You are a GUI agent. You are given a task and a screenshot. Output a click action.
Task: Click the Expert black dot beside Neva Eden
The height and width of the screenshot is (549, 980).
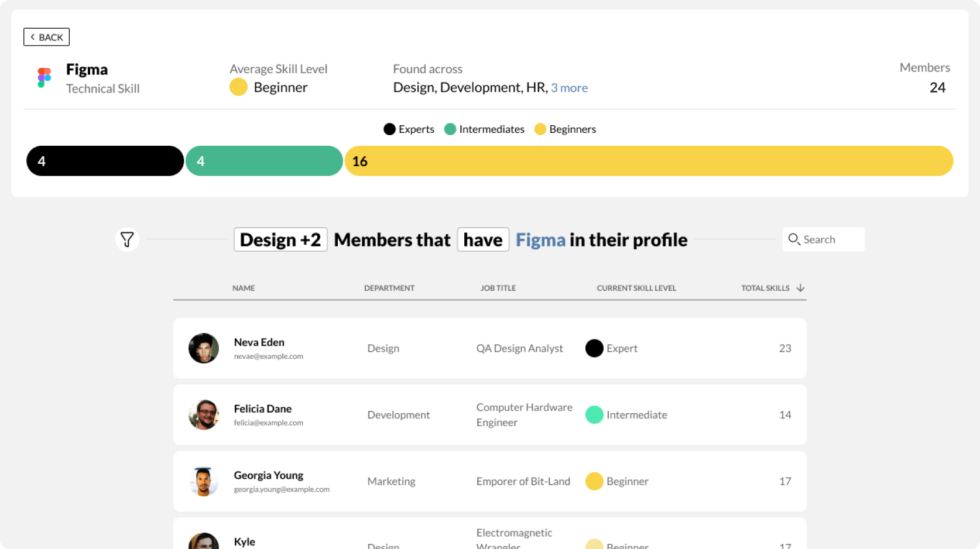click(594, 348)
